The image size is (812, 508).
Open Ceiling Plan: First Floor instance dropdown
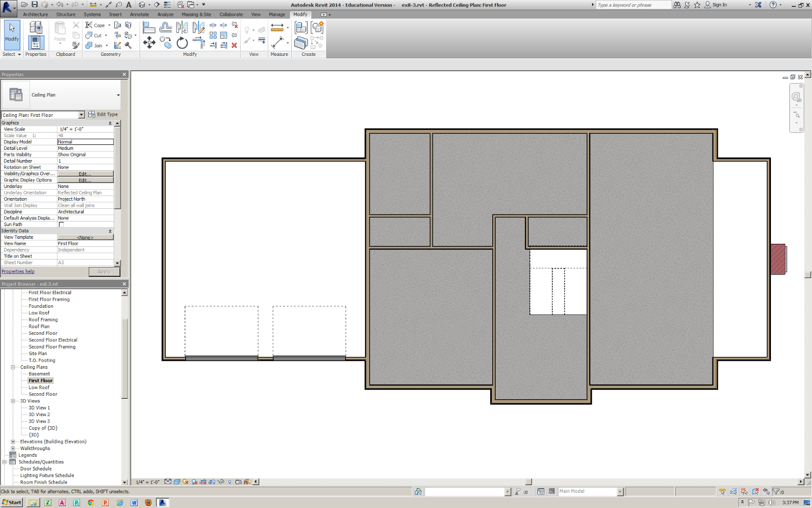pyautogui.click(x=81, y=115)
